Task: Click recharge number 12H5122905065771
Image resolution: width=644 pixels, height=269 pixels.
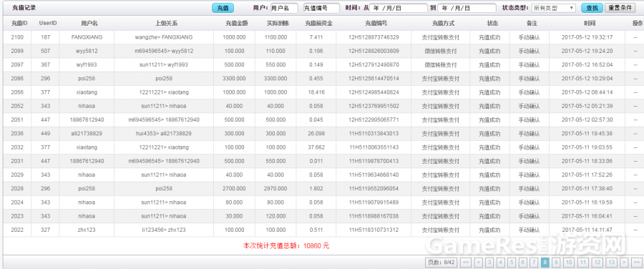Action: tap(374, 120)
